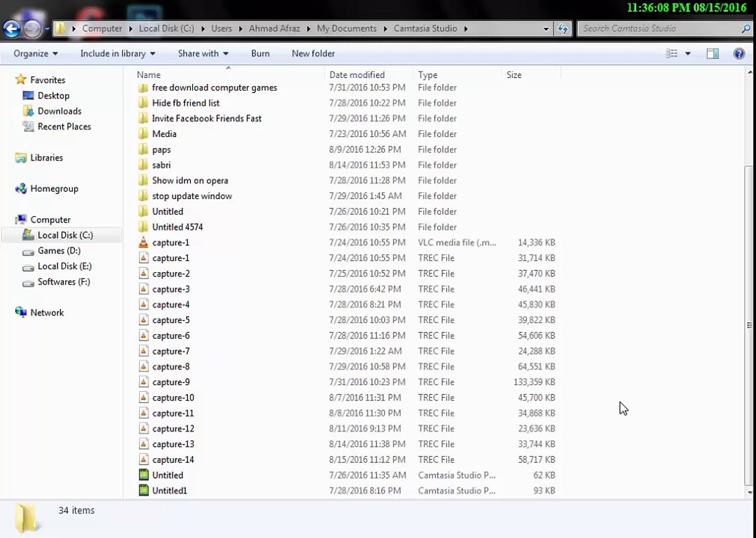756x538 pixels.
Task: Click the Back navigation arrow button
Action: coord(12,29)
